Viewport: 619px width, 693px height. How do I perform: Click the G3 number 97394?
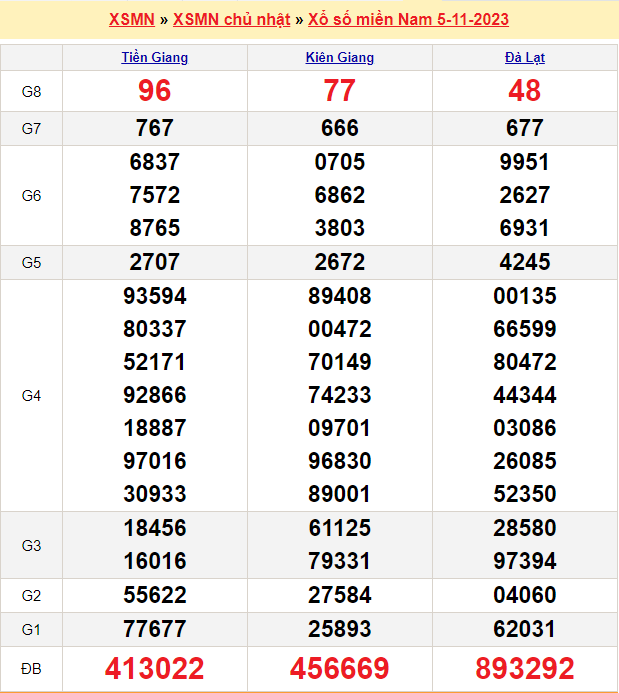(x=525, y=561)
